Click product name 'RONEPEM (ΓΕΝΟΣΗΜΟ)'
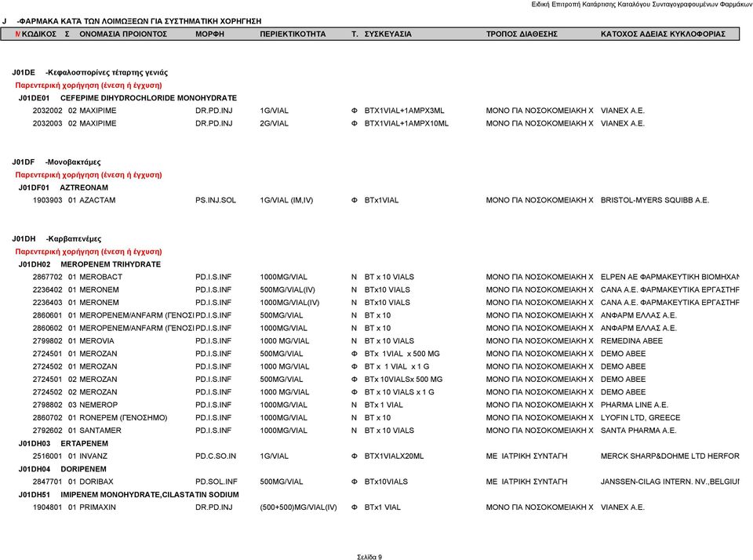This screenshot has height=560, width=753. point(123,418)
